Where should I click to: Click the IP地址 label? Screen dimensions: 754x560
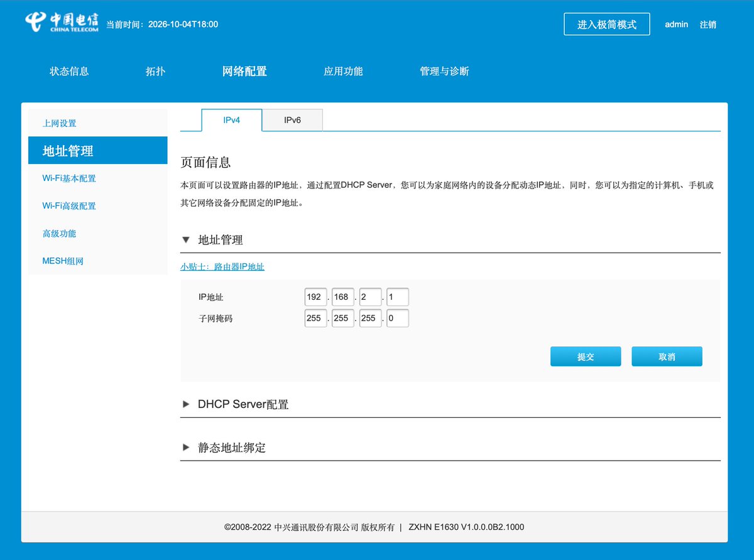[x=211, y=297]
